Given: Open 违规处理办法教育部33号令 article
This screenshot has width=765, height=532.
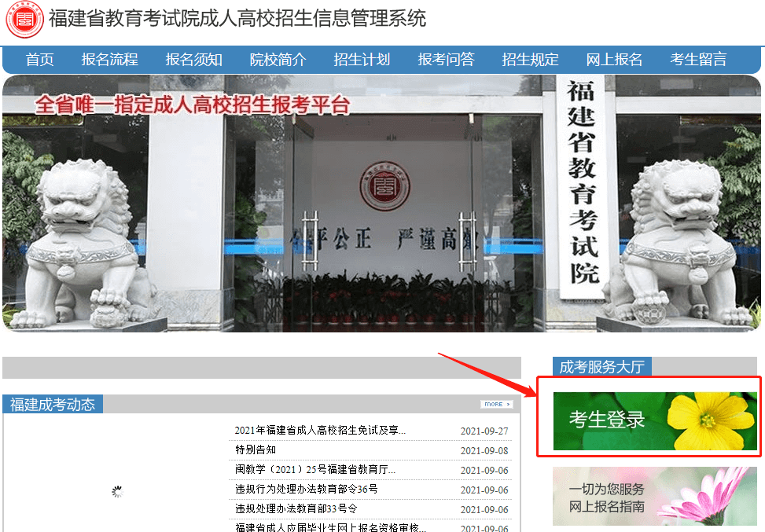Looking at the screenshot, I should (296, 508).
